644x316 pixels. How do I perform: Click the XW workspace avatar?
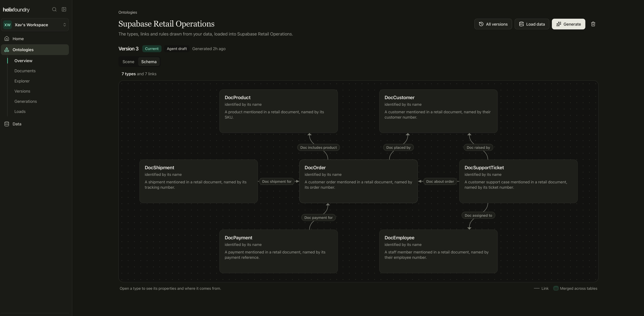coord(8,25)
